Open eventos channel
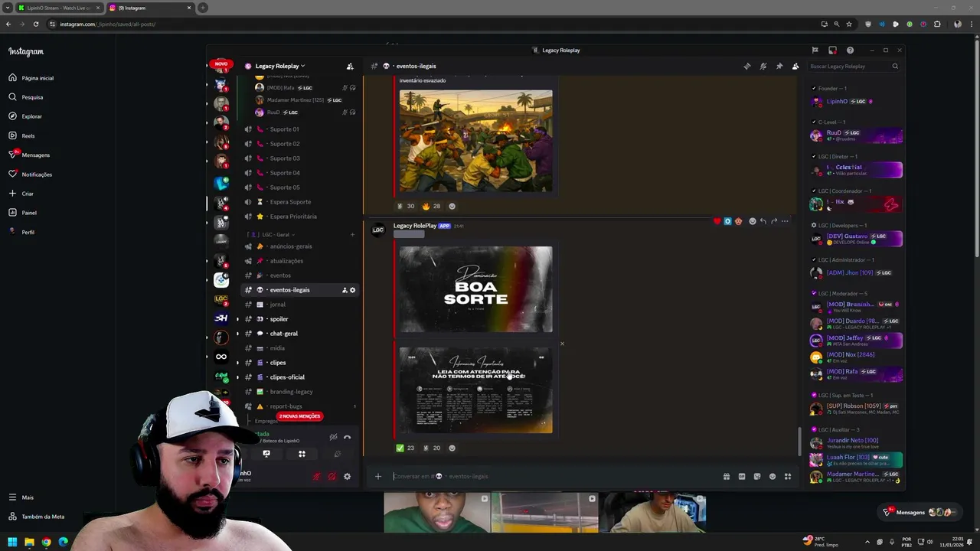The image size is (980, 551). point(300,275)
